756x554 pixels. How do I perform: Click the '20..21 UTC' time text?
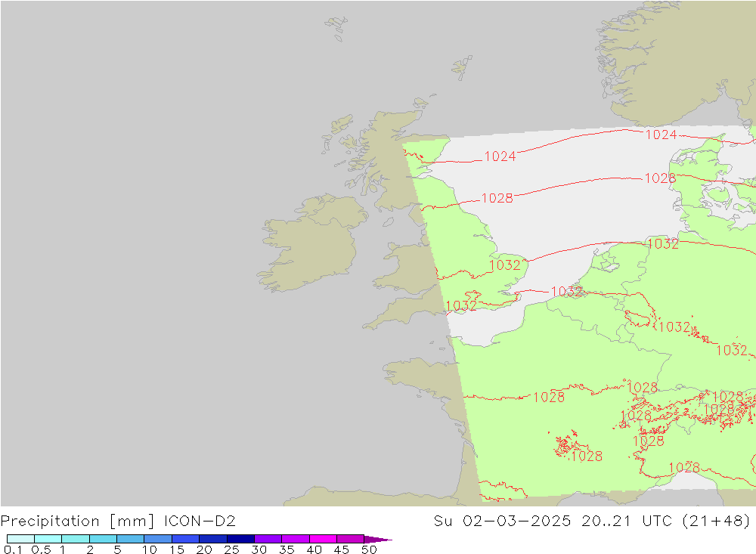(626, 521)
